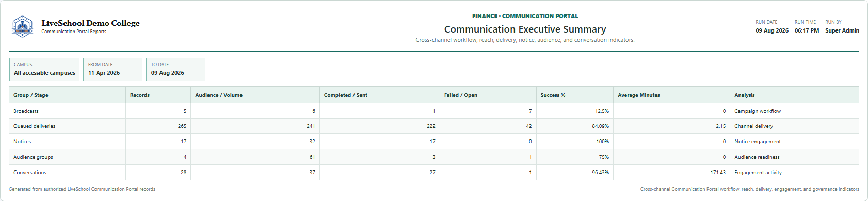The image size is (868, 202).
Task: Click 'FINANCE · COMMUNICATION PORTAL' heading
Action: pyautogui.click(x=525, y=16)
